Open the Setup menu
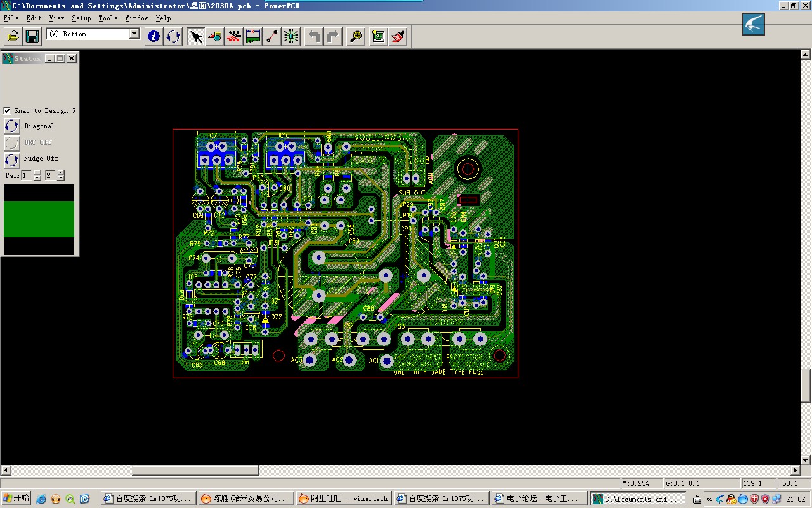The width and height of the screenshot is (812, 508). click(81, 18)
